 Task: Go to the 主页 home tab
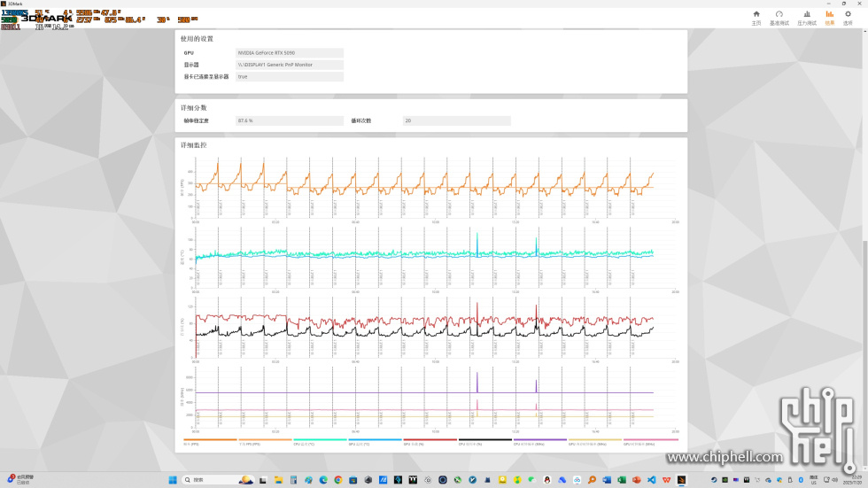[756, 18]
